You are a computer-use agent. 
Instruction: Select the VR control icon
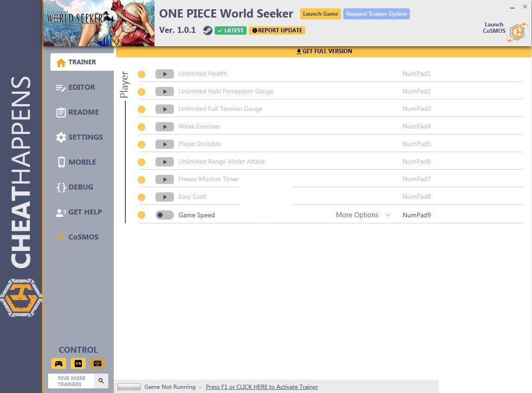coord(78,363)
